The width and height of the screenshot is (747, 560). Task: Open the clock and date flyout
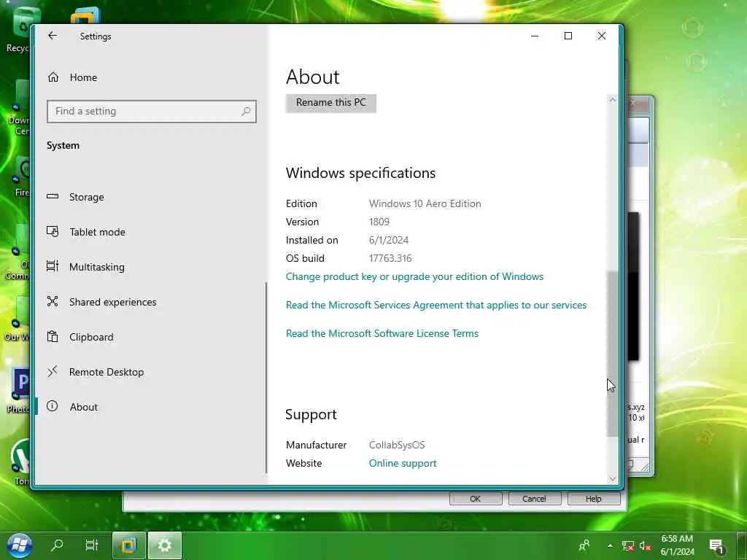pos(678,545)
